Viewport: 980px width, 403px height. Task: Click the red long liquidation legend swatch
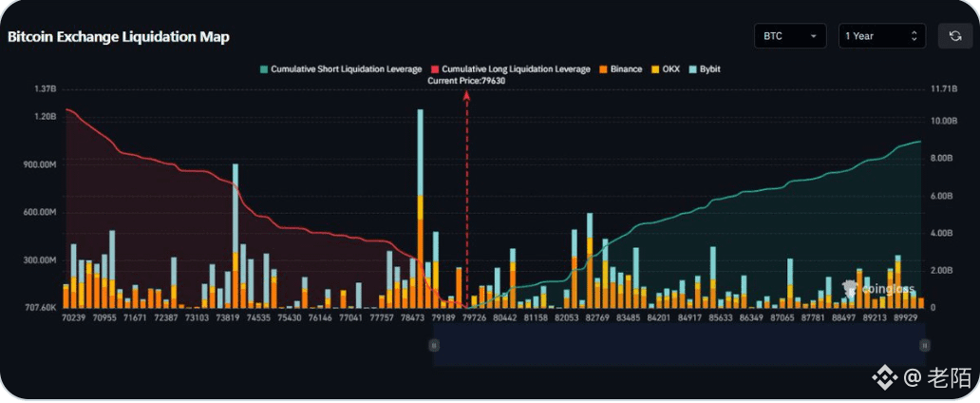coord(435,69)
